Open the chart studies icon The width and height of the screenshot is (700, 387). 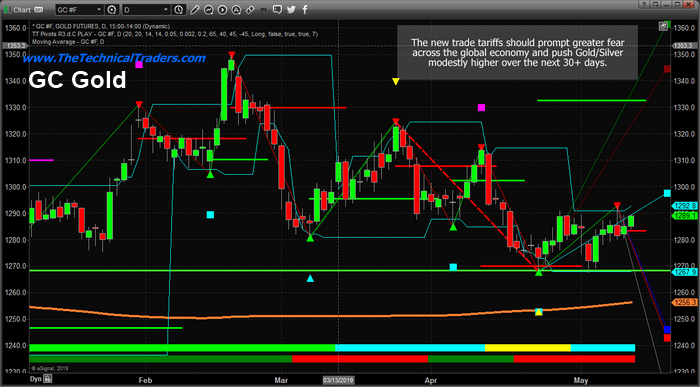click(209, 9)
